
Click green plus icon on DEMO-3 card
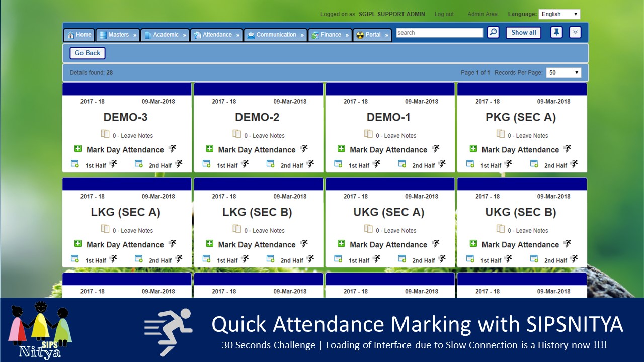click(x=78, y=149)
